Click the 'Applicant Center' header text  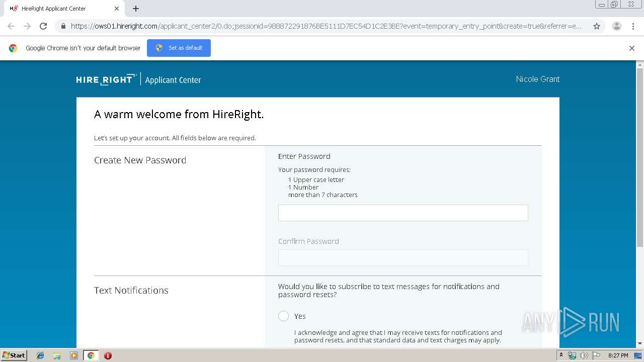(173, 79)
